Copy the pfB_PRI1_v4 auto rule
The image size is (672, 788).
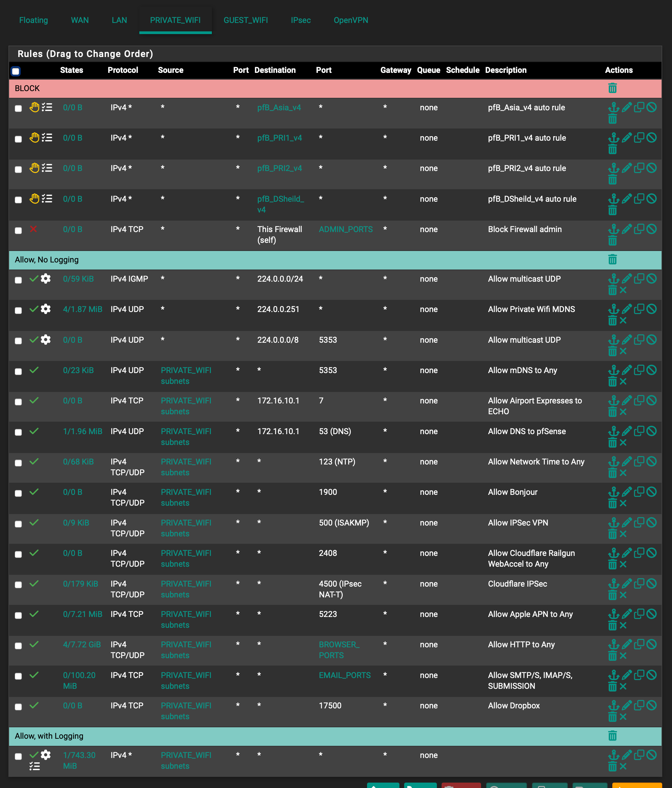639,138
